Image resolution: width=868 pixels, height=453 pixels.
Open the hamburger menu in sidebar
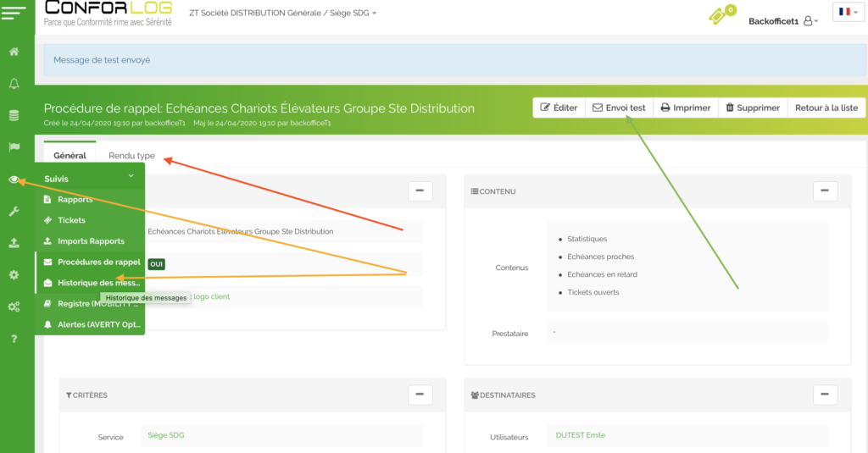(17, 14)
